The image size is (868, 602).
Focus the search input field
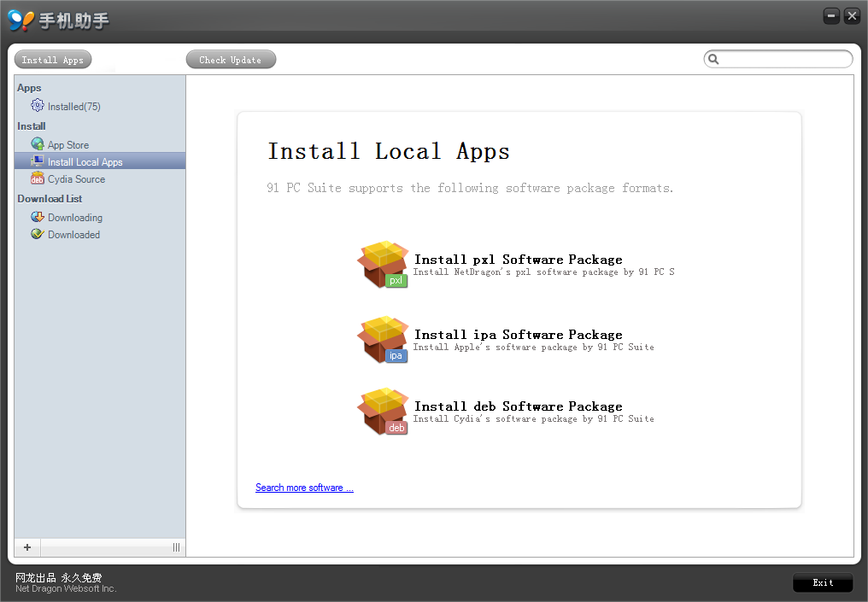coord(778,59)
